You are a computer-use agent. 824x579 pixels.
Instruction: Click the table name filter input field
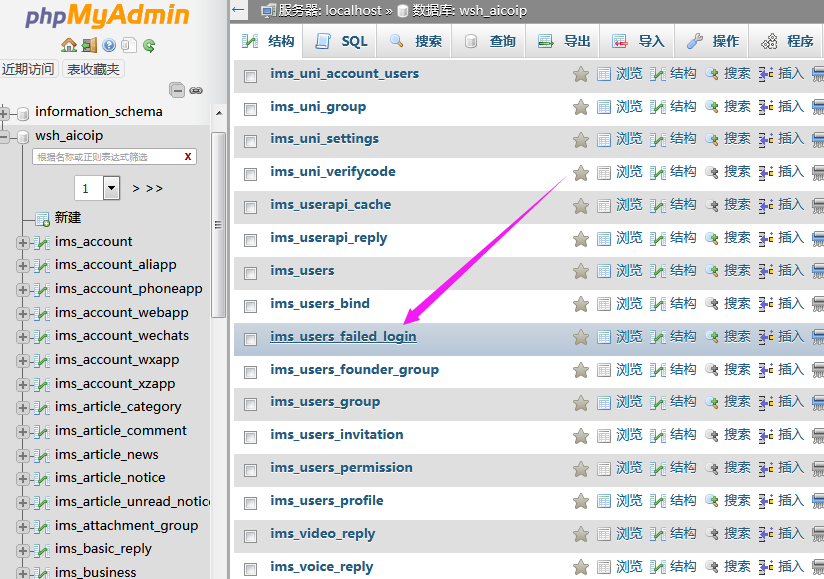107,157
